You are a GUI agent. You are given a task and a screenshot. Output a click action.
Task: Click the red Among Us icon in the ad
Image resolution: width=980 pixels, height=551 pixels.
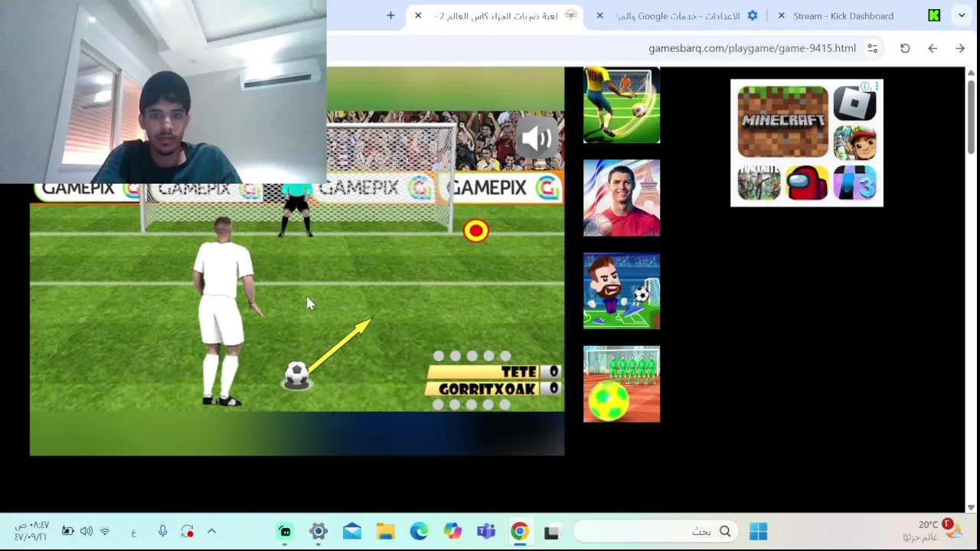(807, 182)
